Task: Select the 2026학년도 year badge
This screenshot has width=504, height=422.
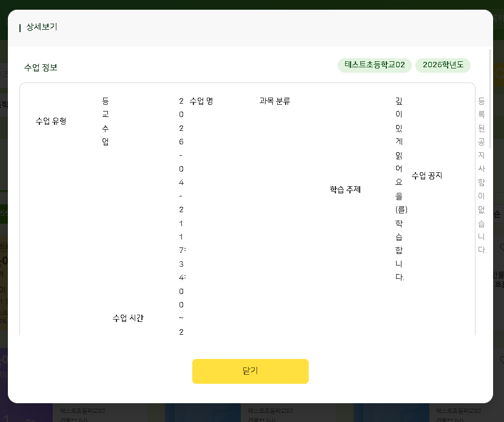Action: tap(442, 65)
